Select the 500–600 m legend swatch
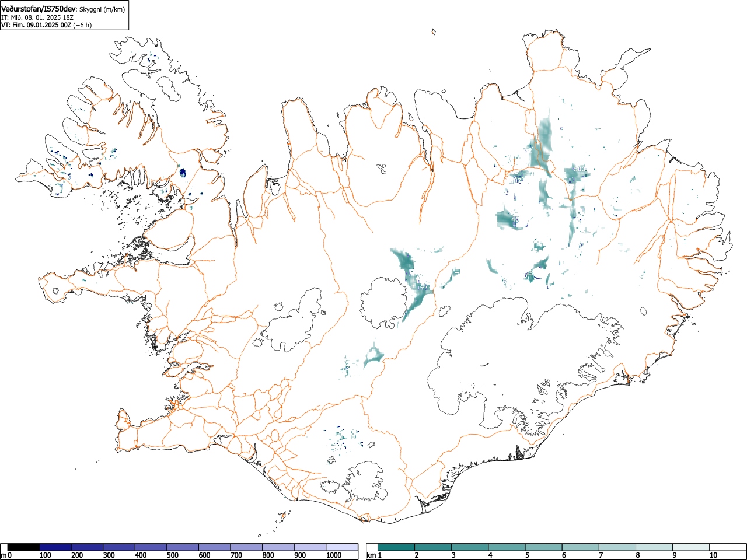The width and height of the screenshot is (747, 560). point(183,547)
